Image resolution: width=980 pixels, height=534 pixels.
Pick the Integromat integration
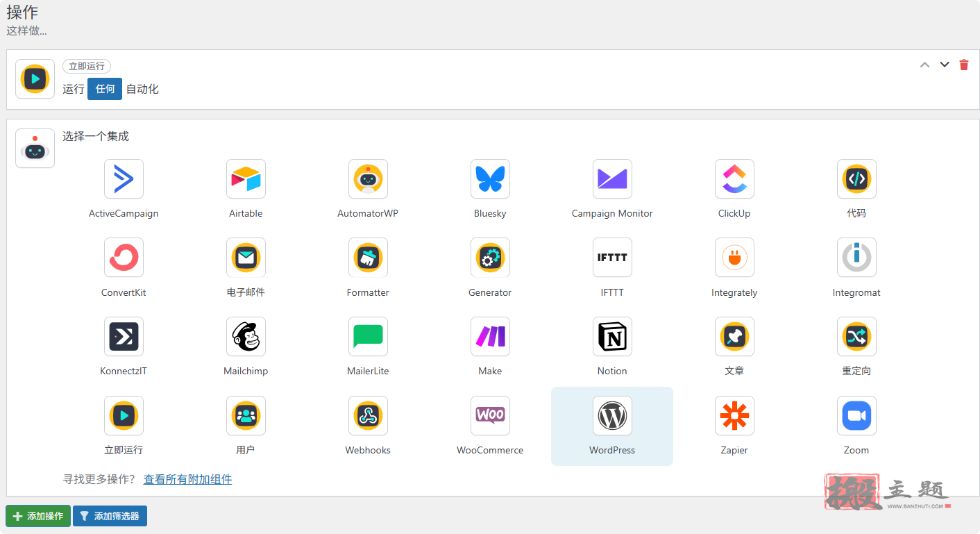856,258
